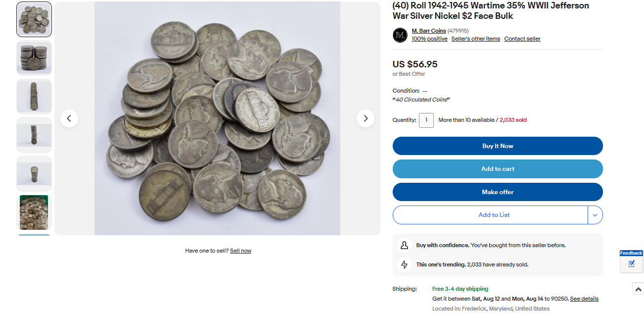
Task: Select the stacked coins second thumbnail
Action: click(34, 58)
